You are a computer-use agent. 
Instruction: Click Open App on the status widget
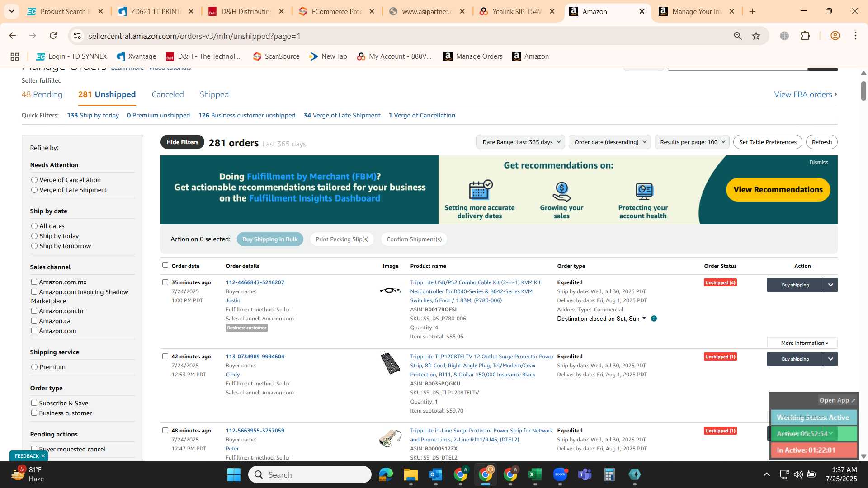point(837,400)
